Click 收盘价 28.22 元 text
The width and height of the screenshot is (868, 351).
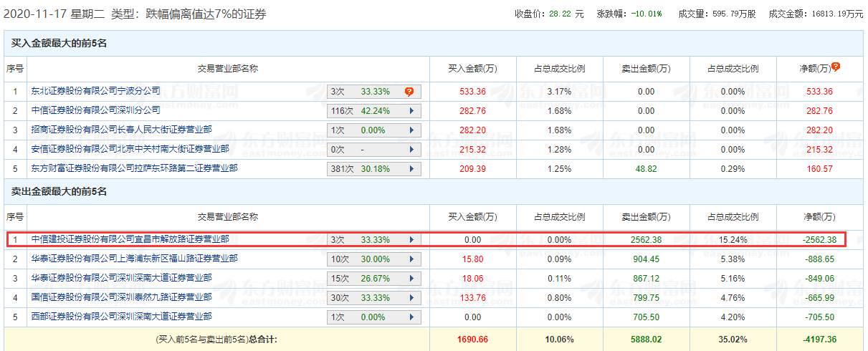coord(549,14)
